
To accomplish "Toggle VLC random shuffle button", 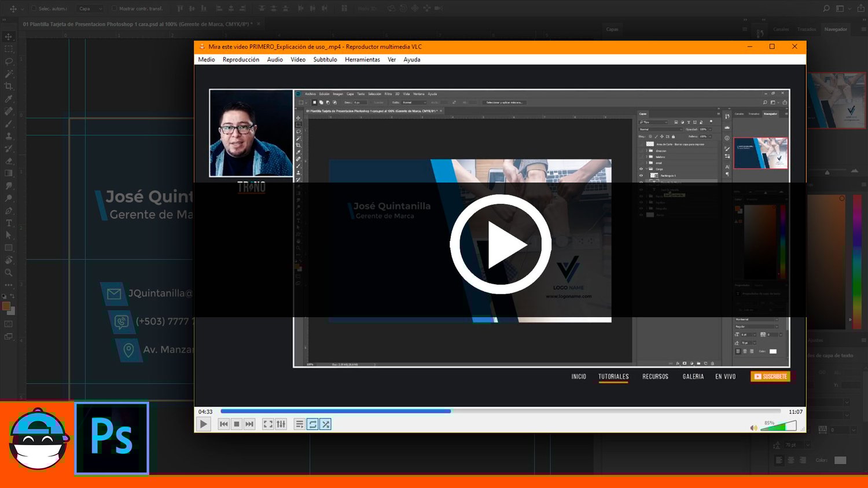I will pyautogui.click(x=326, y=424).
